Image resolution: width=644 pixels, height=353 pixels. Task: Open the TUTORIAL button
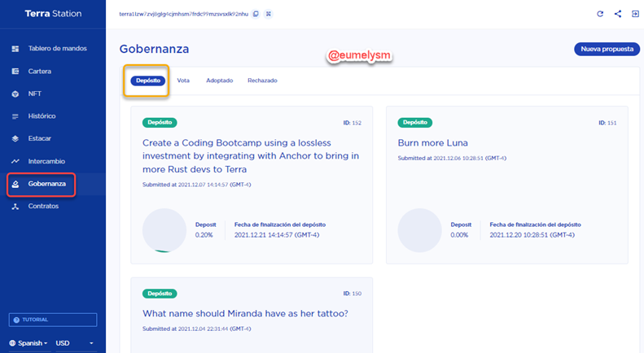pos(53,320)
